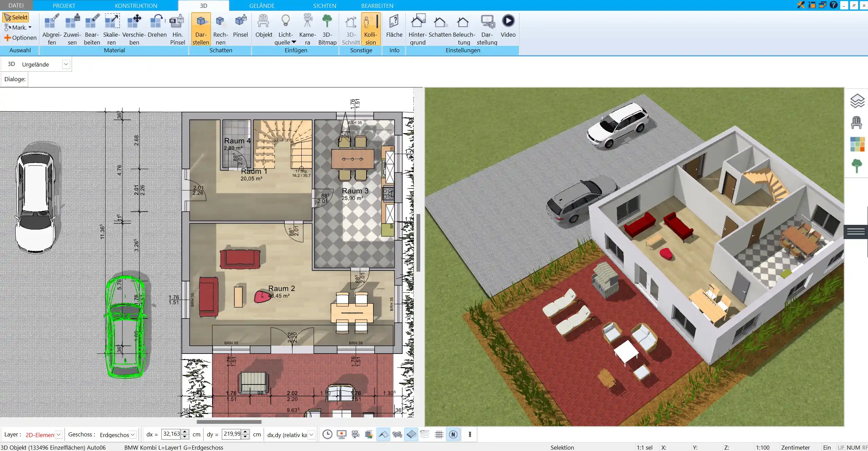Click the clock icon in bottom toolbar

pyautogui.click(x=327, y=434)
